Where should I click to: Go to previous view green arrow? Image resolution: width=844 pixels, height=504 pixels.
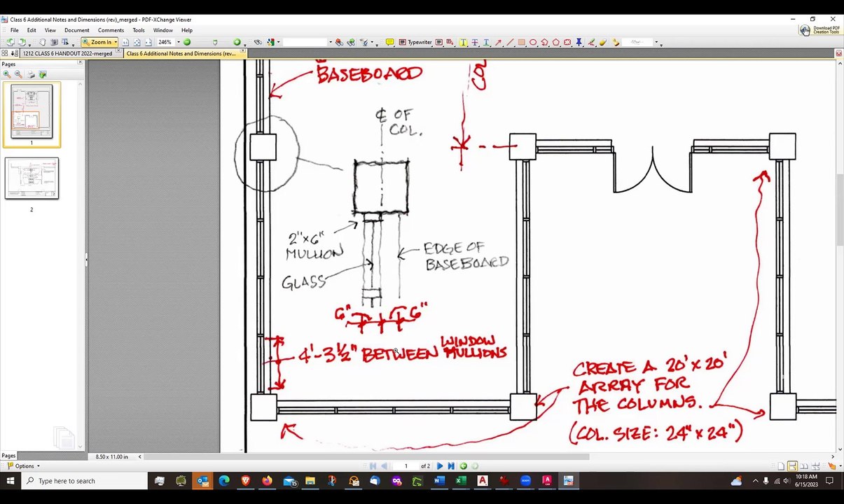(464, 466)
